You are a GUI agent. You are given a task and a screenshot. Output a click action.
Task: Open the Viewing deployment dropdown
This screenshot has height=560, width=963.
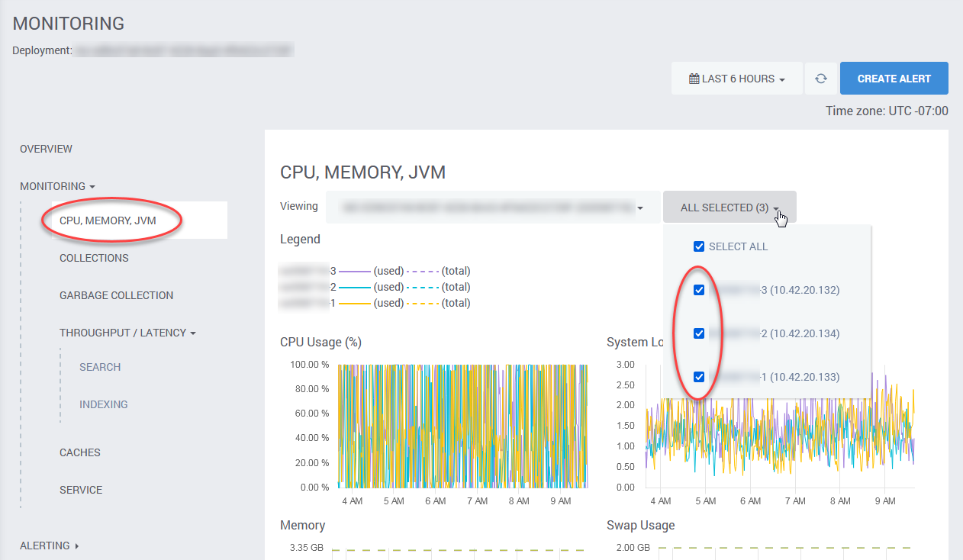493,206
